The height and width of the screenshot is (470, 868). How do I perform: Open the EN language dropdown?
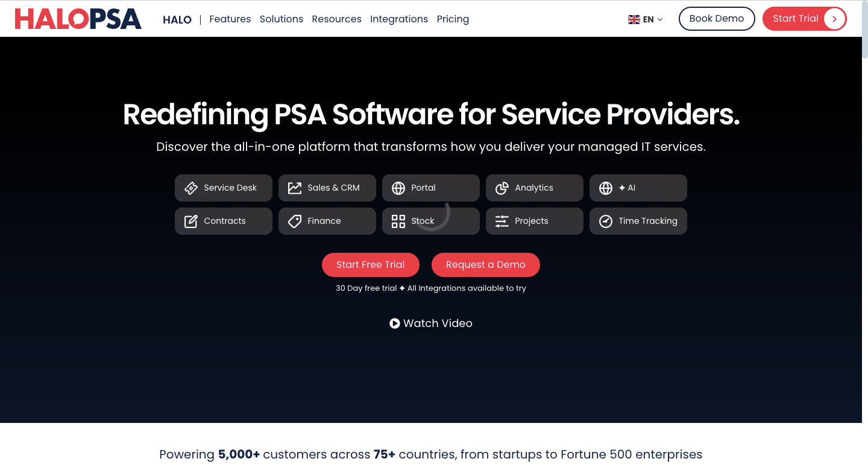[x=646, y=19]
